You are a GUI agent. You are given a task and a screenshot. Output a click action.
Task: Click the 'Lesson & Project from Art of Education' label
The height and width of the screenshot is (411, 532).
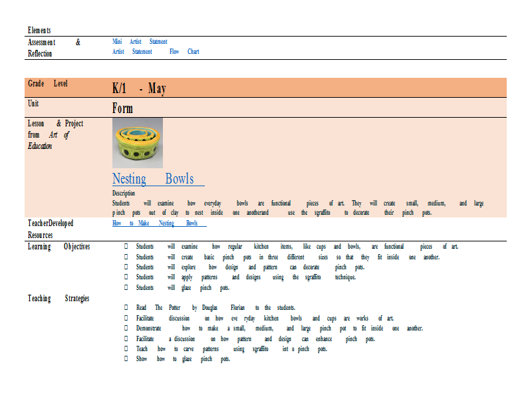pyautogui.click(x=56, y=135)
